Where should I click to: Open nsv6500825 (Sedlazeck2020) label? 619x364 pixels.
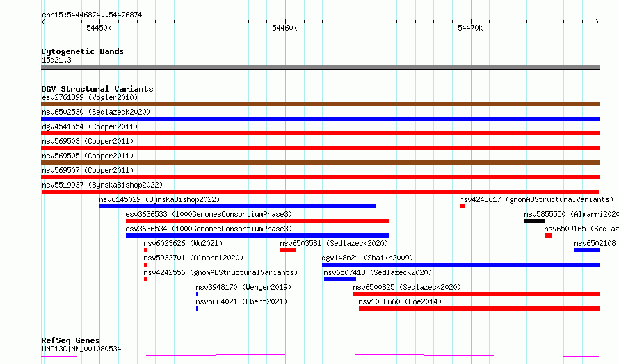coord(407,287)
